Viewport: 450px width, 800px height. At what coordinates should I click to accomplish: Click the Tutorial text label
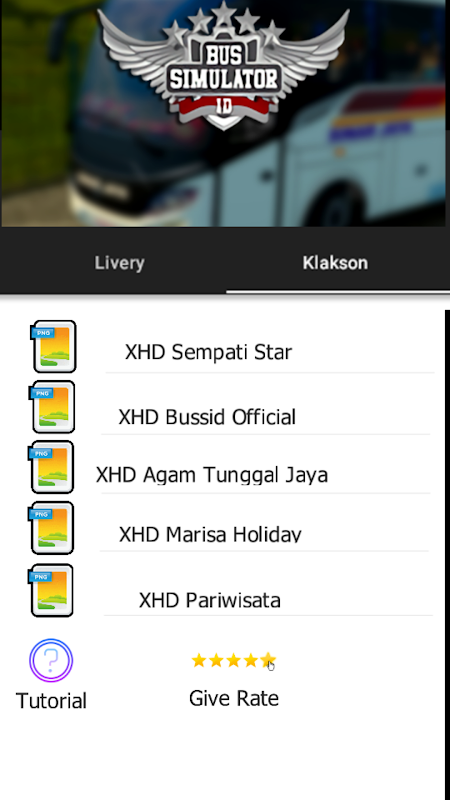click(51, 701)
